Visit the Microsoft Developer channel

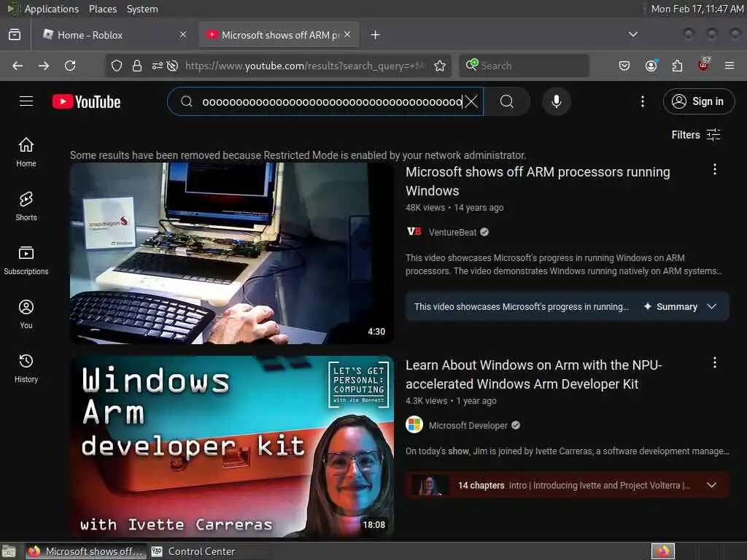pos(468,426)
